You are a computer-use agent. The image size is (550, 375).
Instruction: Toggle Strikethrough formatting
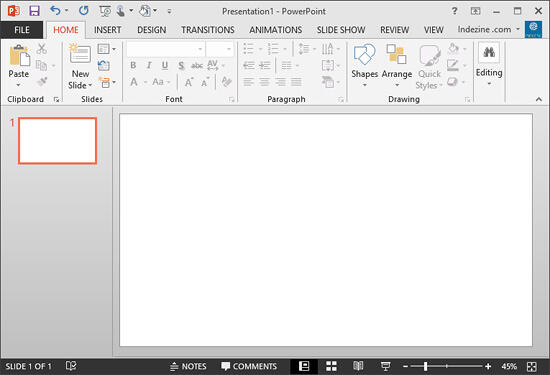197,65
